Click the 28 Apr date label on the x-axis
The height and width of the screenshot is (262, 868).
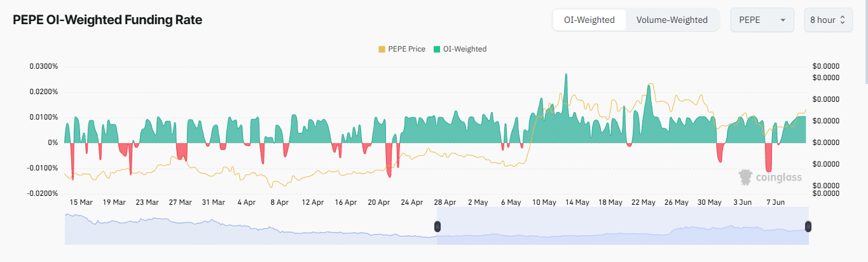[x=445, y=202]
